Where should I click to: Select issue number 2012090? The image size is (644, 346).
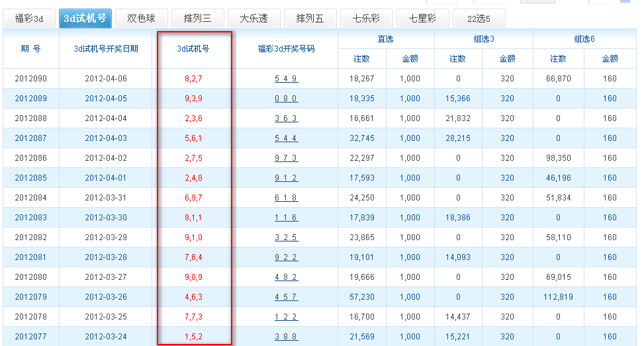pos(31,78)
